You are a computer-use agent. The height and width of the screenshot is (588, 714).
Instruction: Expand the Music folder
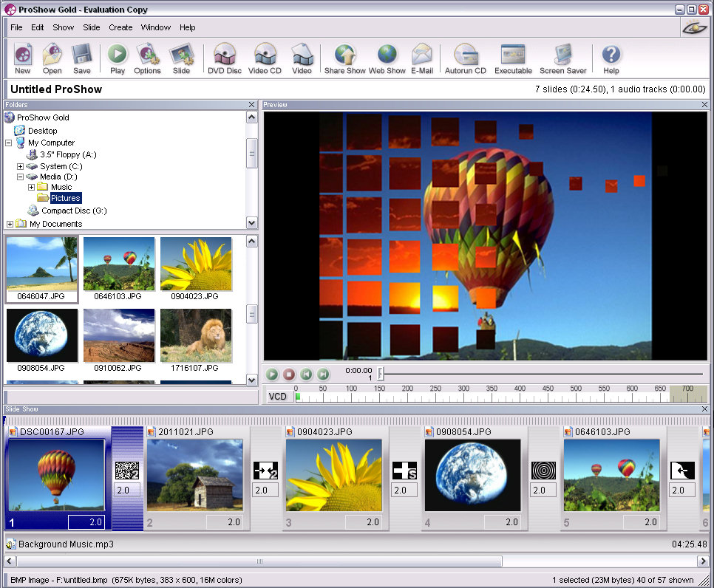click(x=31, y=187)
